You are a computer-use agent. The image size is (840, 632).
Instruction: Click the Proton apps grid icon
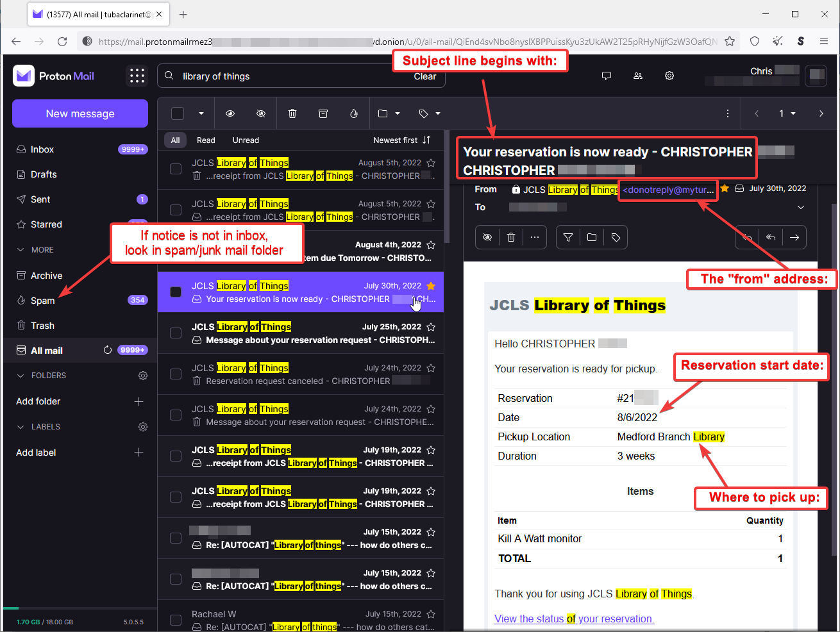pyautogui.click(x=137, y=76)
